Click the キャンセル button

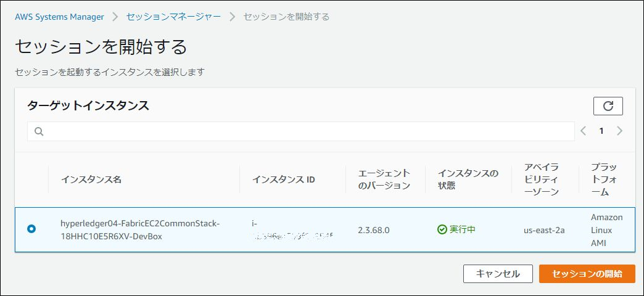pos(498,274)
